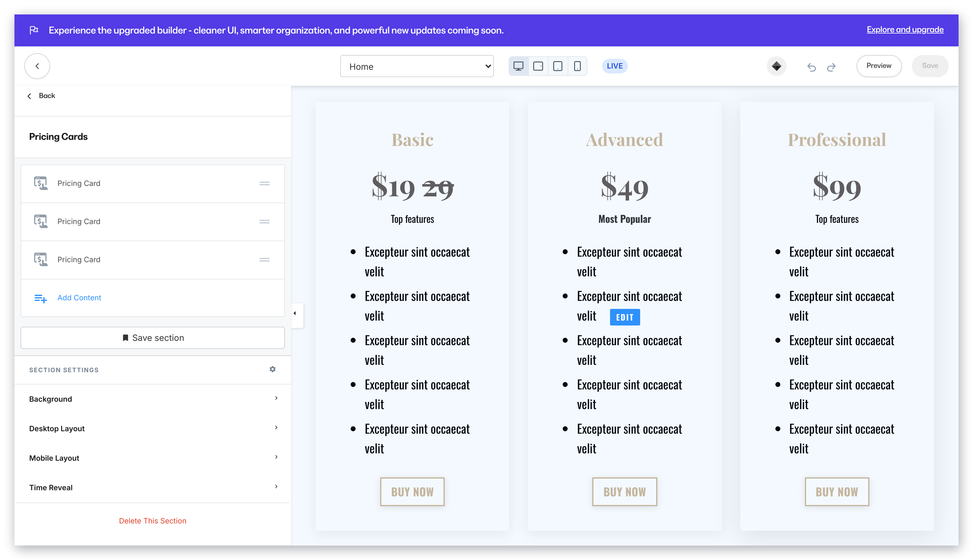Grab the second Pricing Card reorder handle

(264, 222)
